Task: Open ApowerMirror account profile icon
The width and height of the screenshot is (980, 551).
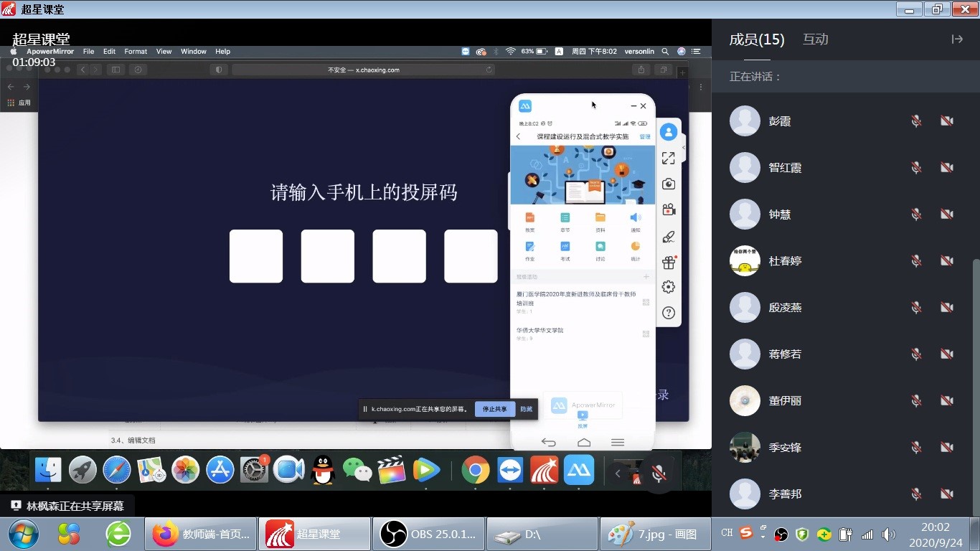Action: (669, 132)
